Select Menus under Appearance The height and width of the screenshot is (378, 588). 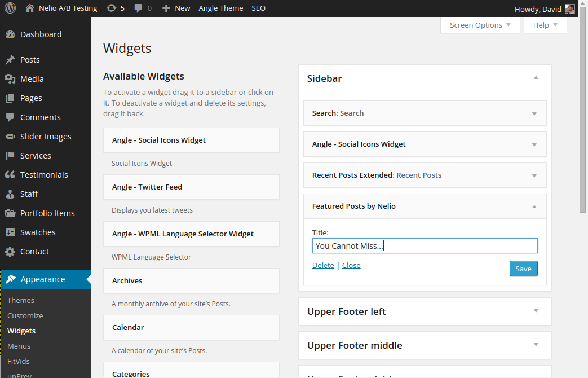click(x=19, y=346)
